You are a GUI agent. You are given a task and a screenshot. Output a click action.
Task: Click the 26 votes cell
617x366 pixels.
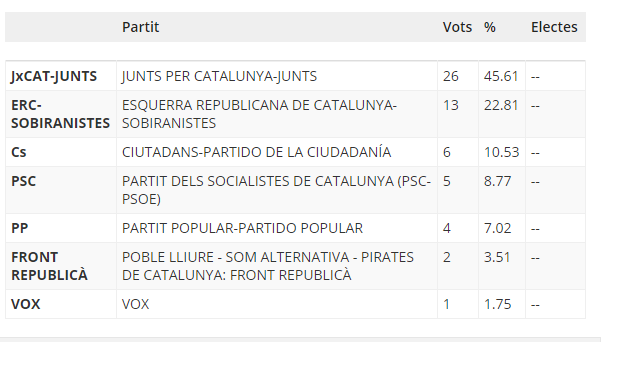click(458, 76)
